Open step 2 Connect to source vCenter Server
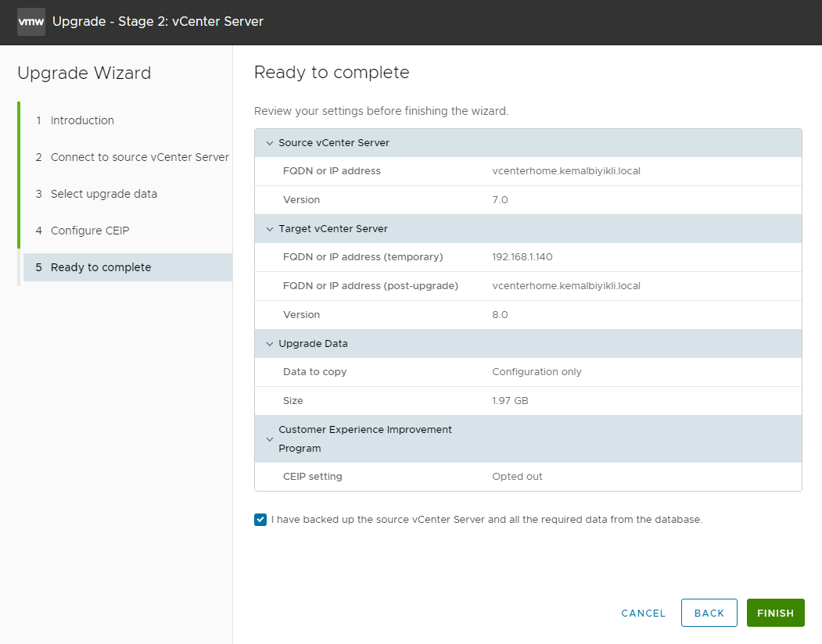The image size is (822, 644). point(132,157)
